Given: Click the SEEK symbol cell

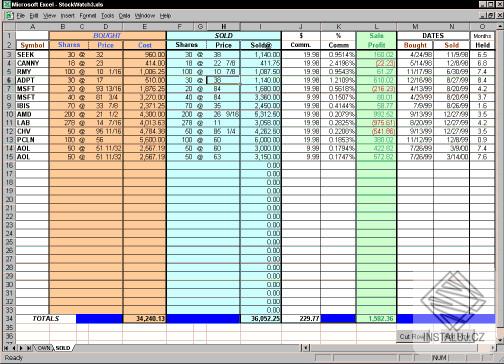Looking at the screenshot, I should [x=32, y=54].
